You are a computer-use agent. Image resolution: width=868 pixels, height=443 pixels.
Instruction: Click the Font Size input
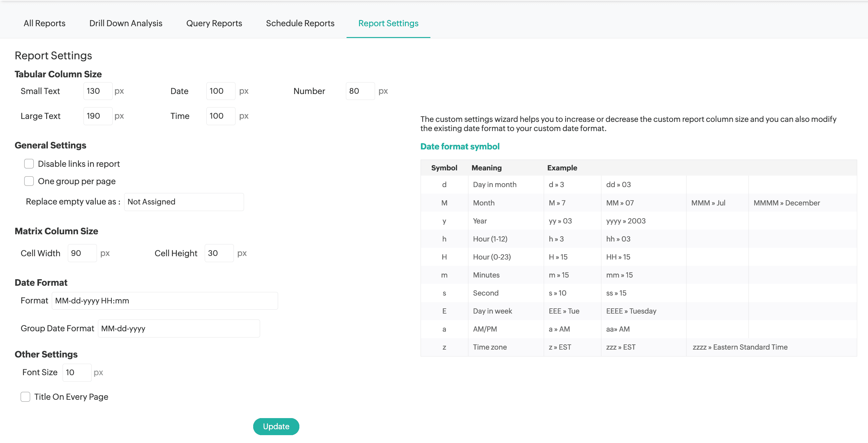coord(77,373)
